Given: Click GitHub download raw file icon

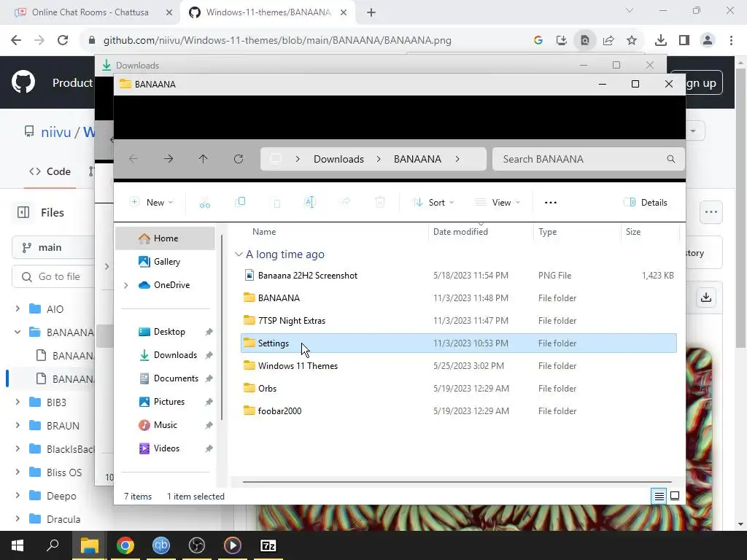Looking at the screenshot, I should 706,297.
